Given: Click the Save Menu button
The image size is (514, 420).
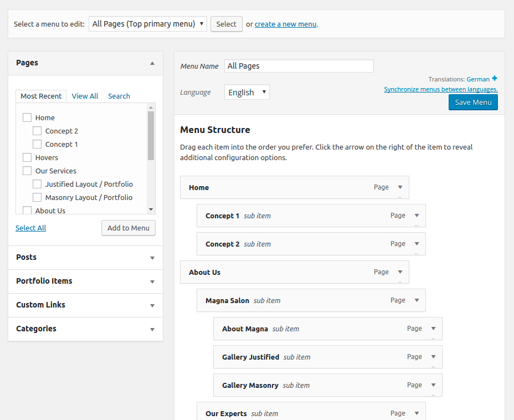Looking at the screenshot, I should click(x=472, y=102).
